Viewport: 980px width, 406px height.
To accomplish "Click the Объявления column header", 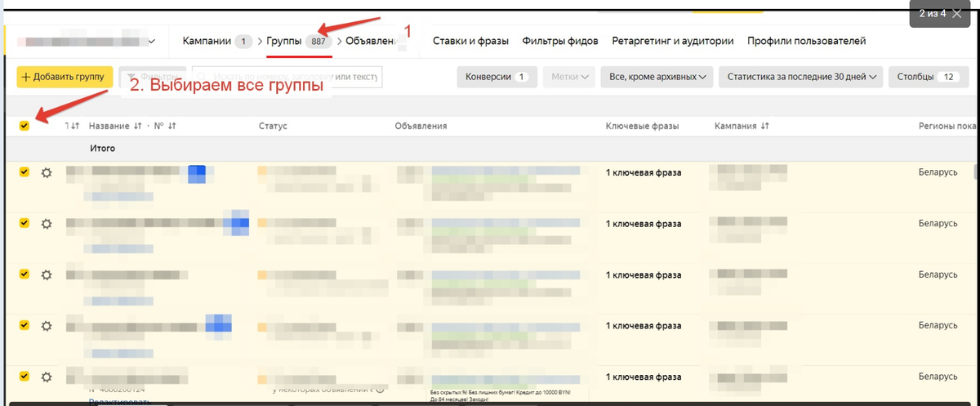I will 420,127.
